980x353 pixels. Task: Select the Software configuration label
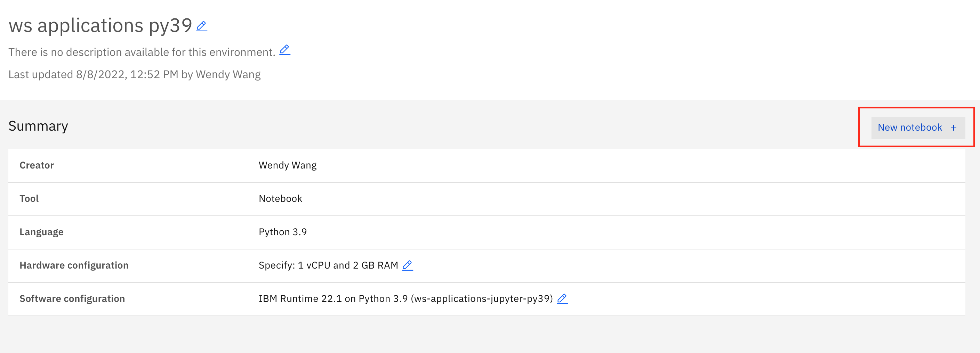point(72,299)
